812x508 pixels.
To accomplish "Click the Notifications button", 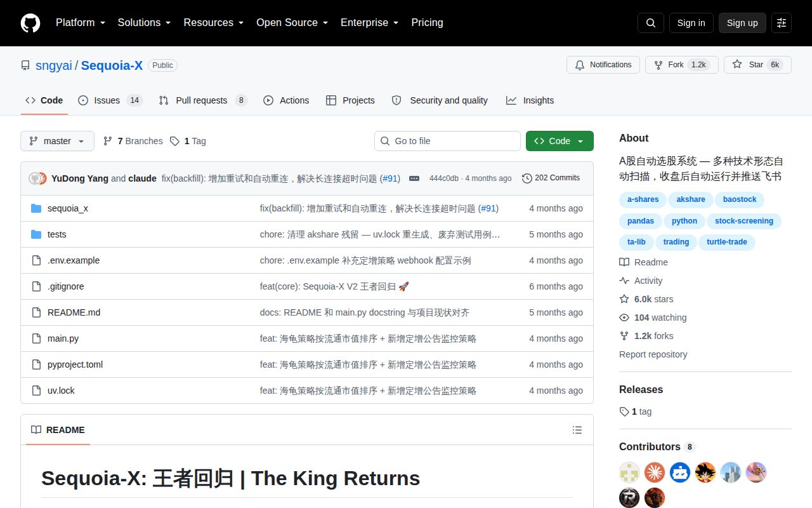I will (603, 65).
